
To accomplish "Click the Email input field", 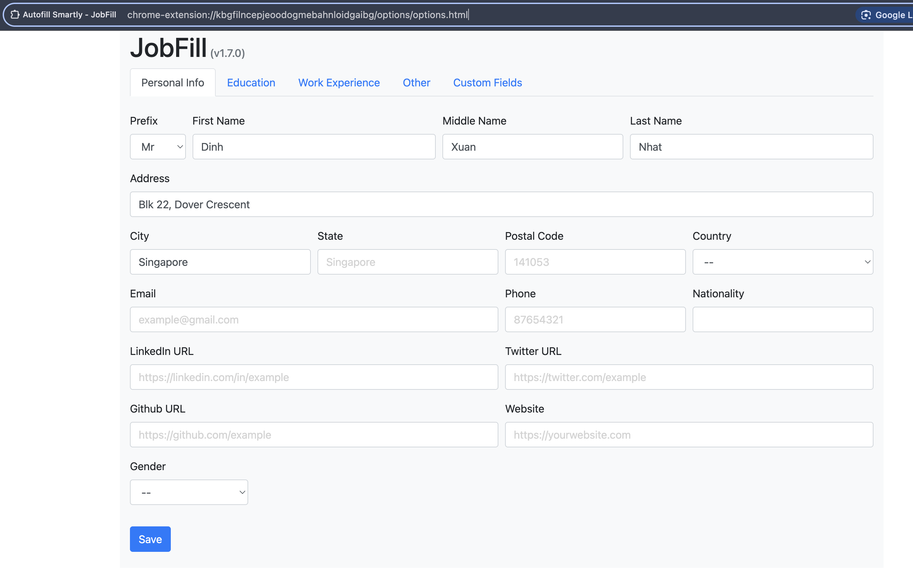I will pyautogui.click(x=313, y=319).
